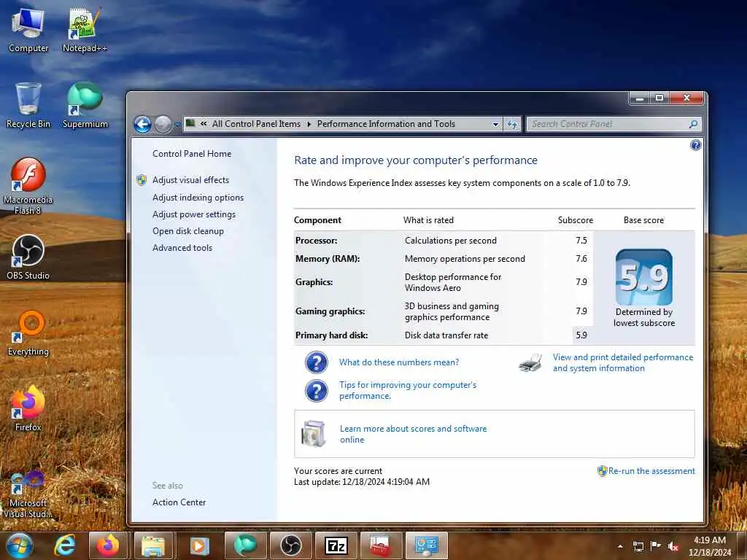Viewport: 747px width, 560px height.
Task: Open 7-Zip from the taskbar
Action: pos(336,545)
